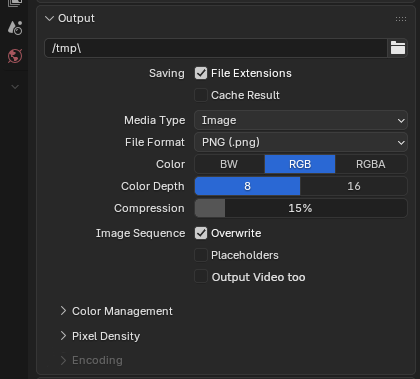Open the File Format PNG dropdown
420x379 pixels.
(x=301, y=142)
